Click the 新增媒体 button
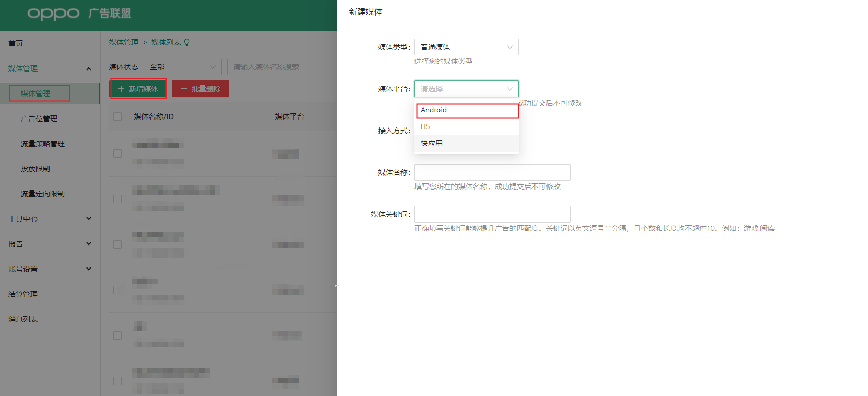The image size is (868, 396). [138, 89]
